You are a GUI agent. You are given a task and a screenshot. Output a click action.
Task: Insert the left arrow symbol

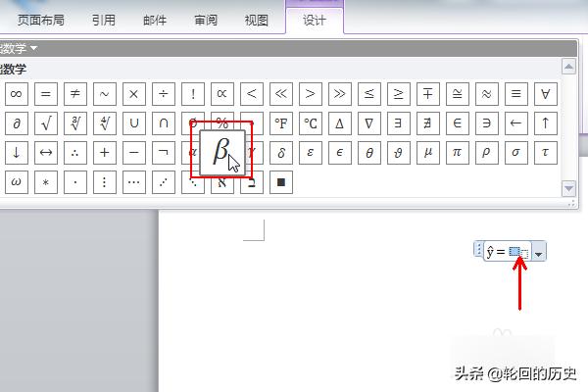516,123
